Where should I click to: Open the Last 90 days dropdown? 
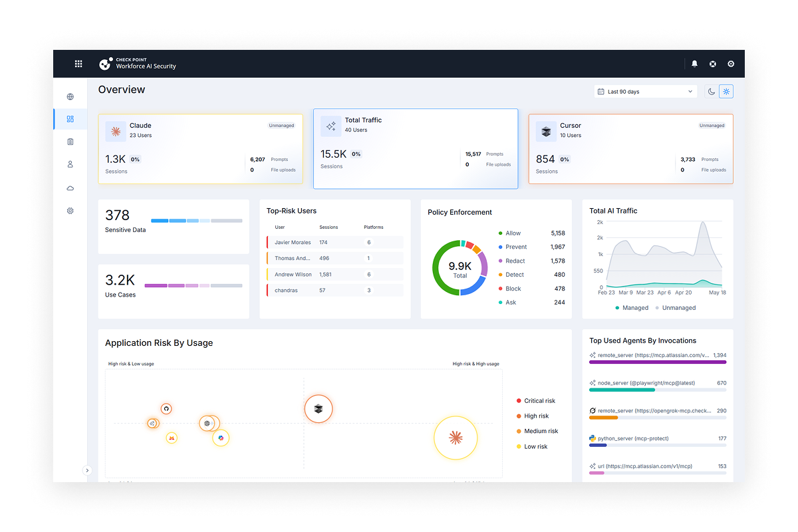[645, 92]
